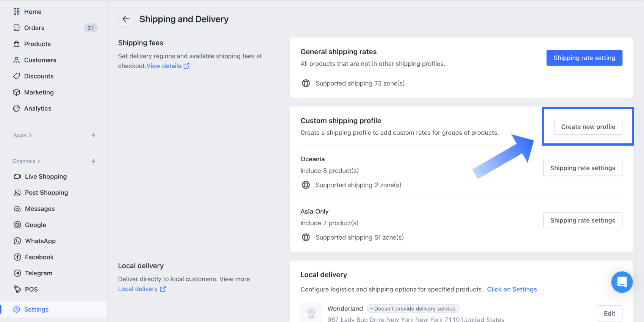The height and width of the screenshot is (322, 644).
Task: Edit the Wonderland local delivery location
Action: tap(609, 313)
